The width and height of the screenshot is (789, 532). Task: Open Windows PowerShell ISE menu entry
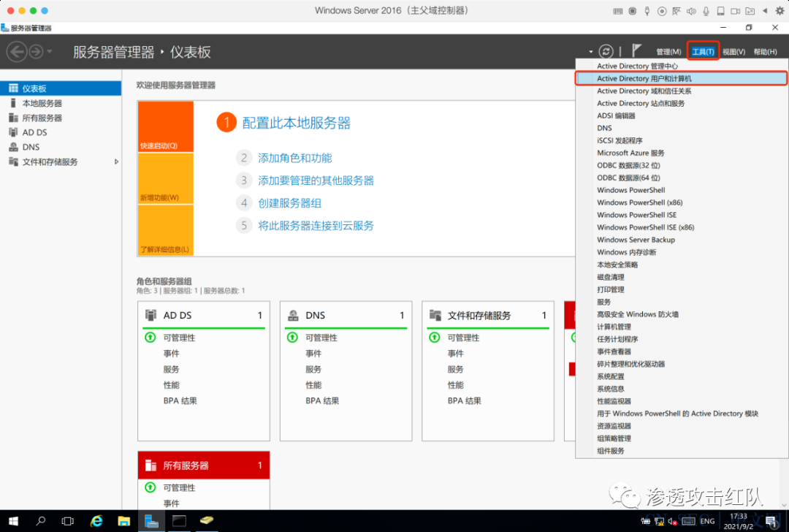[x=682, y=215]
